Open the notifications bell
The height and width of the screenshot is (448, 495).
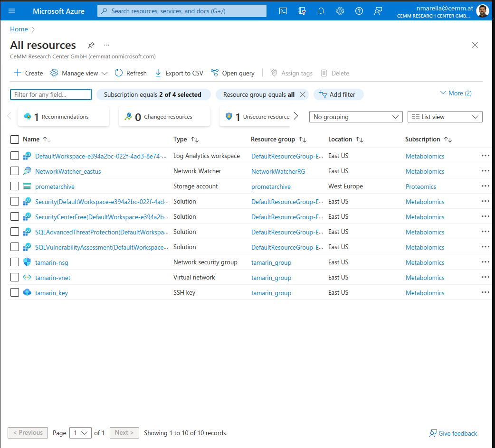pos(321,11)
